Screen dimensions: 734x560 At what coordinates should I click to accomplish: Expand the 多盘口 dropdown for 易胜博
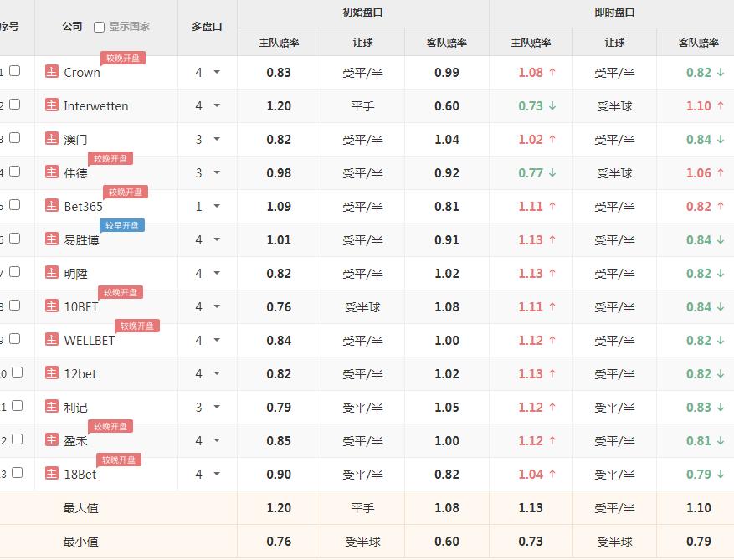point(217,239)
